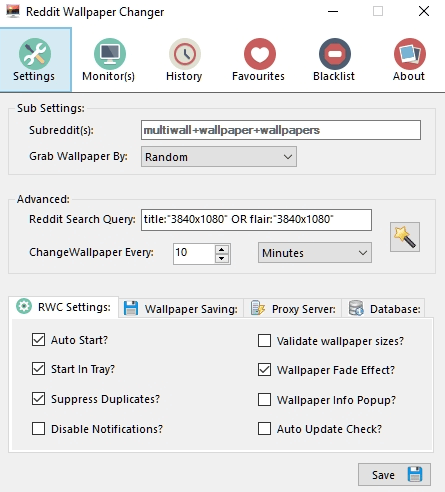The image size is (445, 492).
Task: Toggle the Suppress Duplicates checkbox
Action: click(39, 399)
